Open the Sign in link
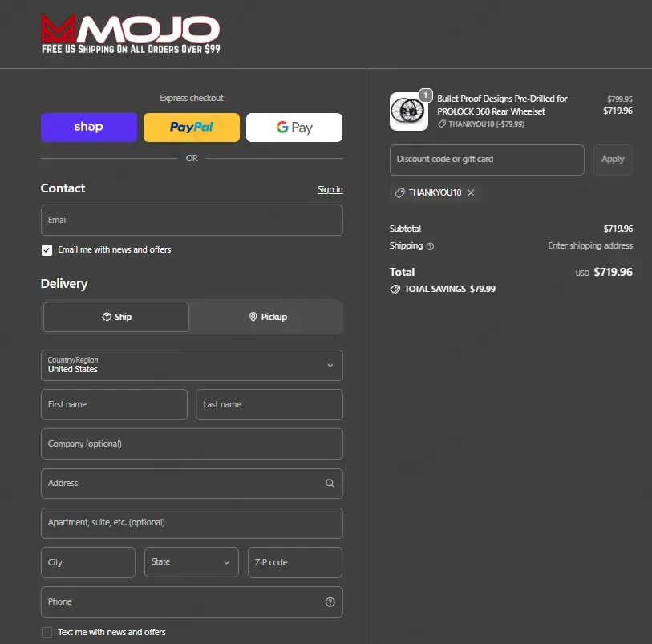The width and height of the screenshot is (652, 644). tap(330, 189)
